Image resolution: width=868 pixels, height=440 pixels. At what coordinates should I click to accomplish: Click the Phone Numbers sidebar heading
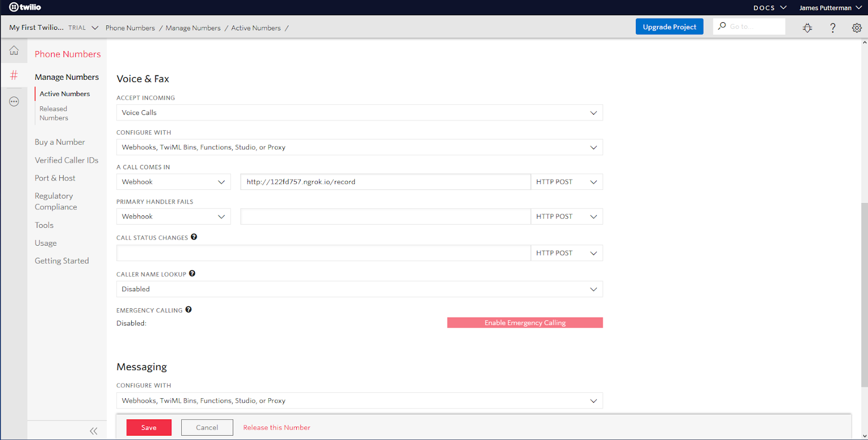(x=68, y=54)
